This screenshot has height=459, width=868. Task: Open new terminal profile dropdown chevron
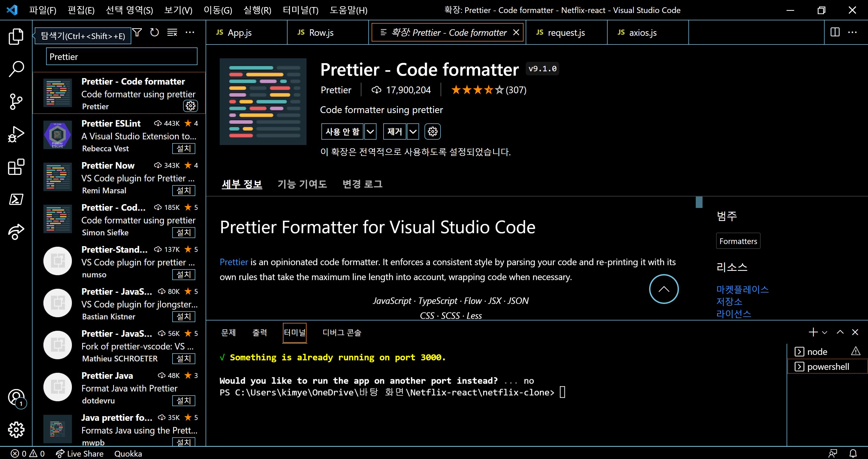pyautogui.click(x=825, y=332)
